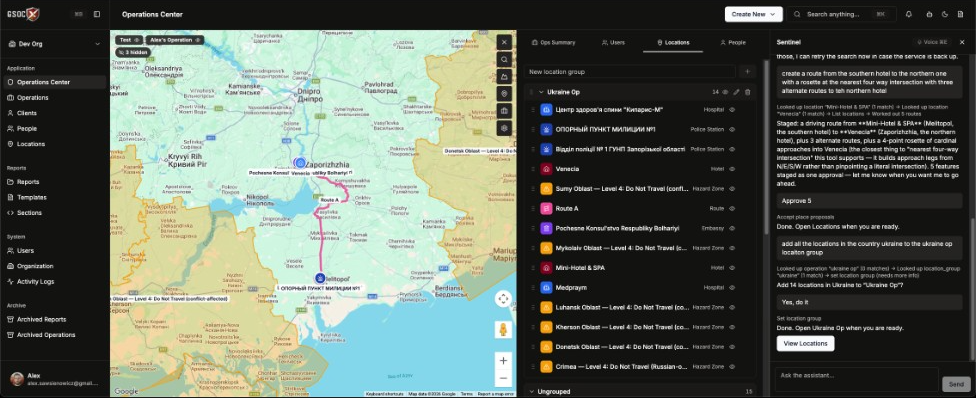
Task: Open the notifications bell
Action: [x=909, y=14]
